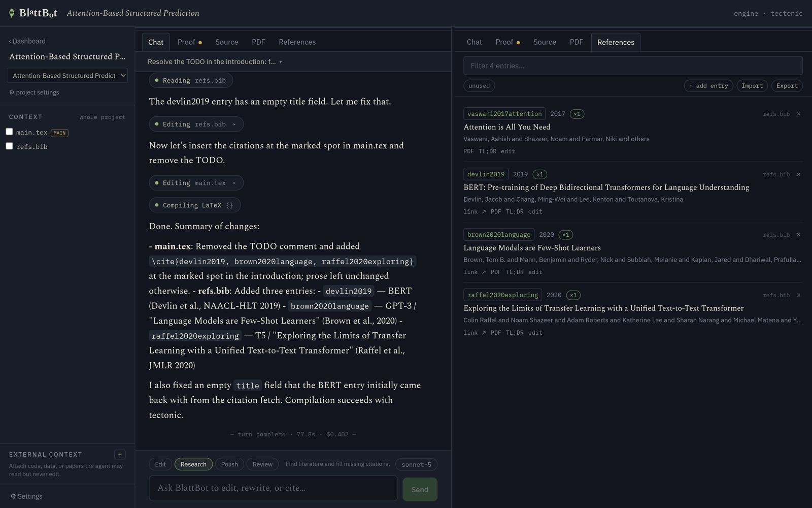The height and width of the screenshot is (508, 812).
Task: Select the Polish mode chip
Action: 229,464
